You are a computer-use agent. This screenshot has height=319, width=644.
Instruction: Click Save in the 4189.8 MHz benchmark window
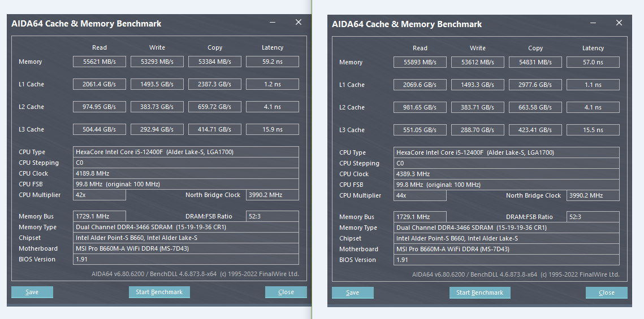pos(32,292)
